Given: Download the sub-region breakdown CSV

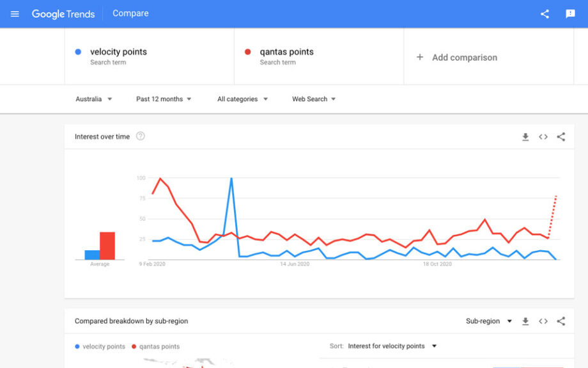Looking at the screenshot, I should tap(525, 321).
